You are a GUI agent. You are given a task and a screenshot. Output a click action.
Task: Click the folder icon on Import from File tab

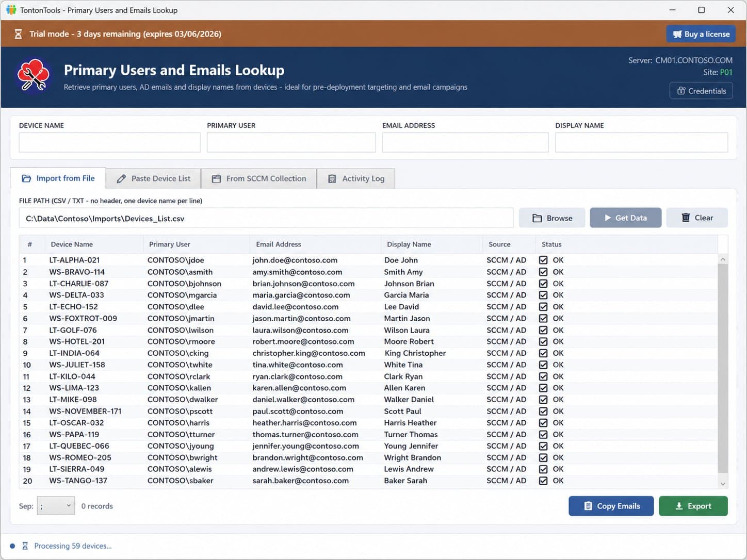[x=26, y=178]
